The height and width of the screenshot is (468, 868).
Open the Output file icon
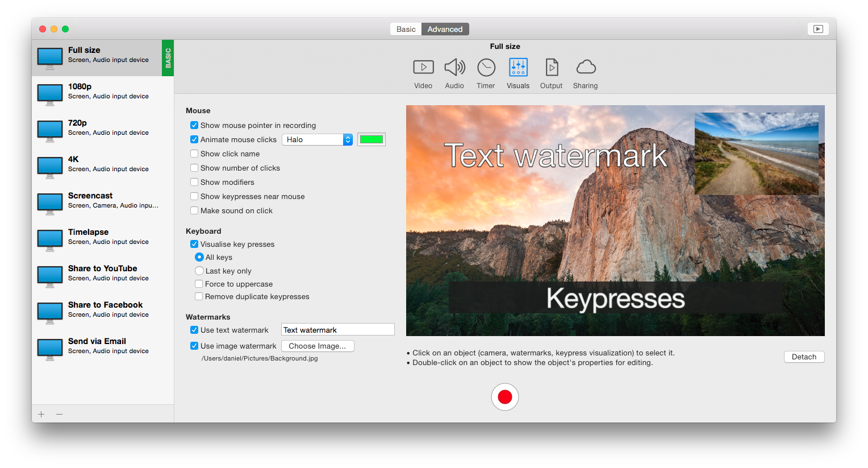click(551, 68)
